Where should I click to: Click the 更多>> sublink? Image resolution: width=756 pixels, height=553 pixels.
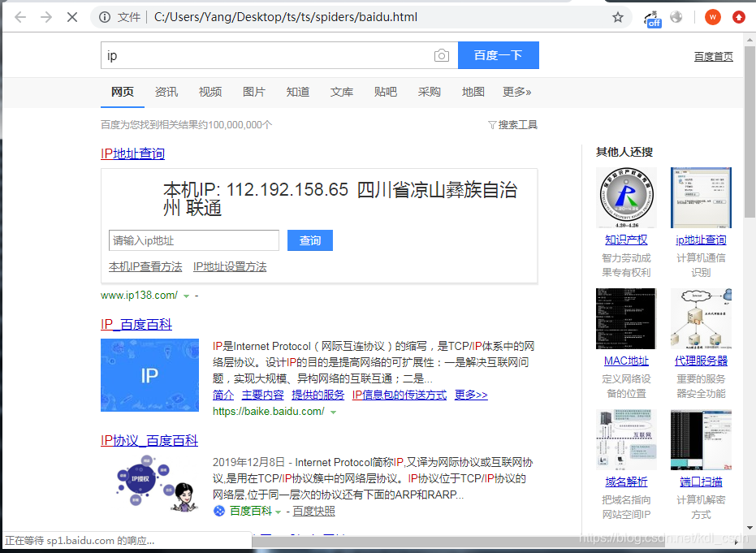pos(471,395)
